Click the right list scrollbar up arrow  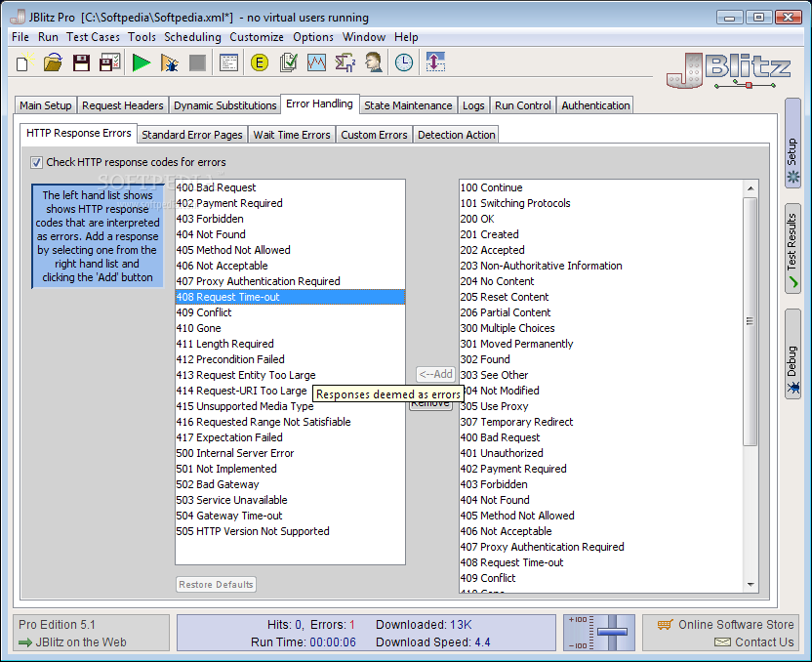[x=751, y=188]
